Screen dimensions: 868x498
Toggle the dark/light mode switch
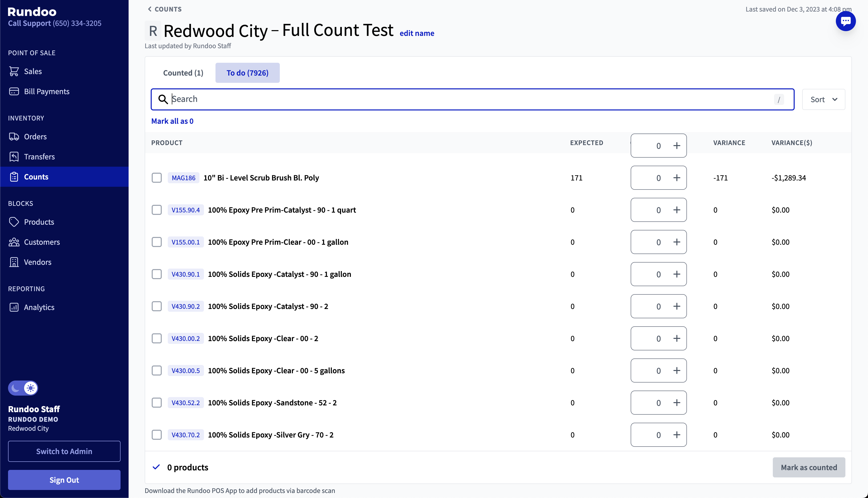(x=23, y=388)
